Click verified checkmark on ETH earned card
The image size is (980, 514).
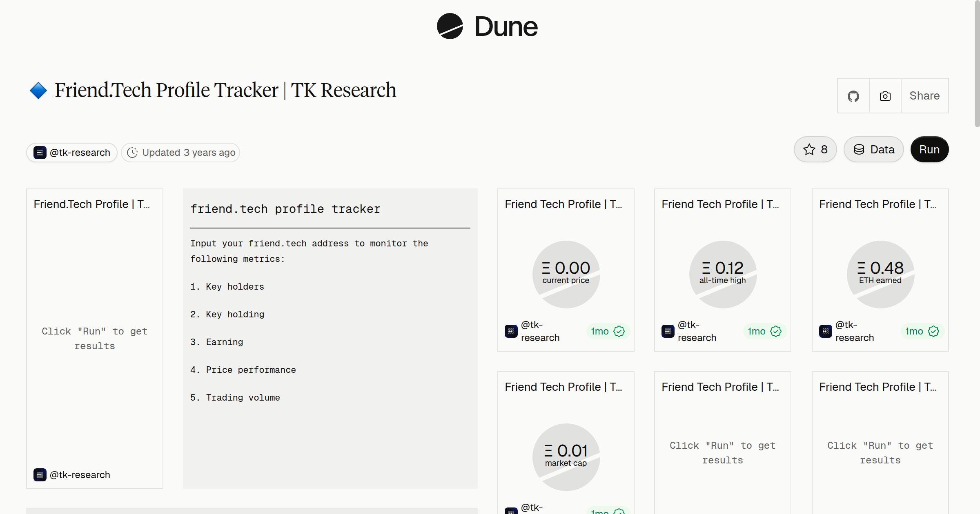point(933,331)
